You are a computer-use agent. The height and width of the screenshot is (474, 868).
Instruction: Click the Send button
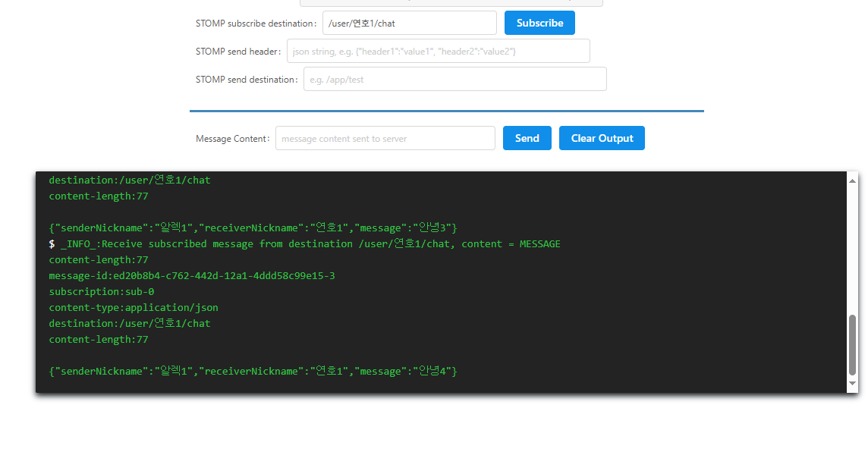[x=527, y=138]
